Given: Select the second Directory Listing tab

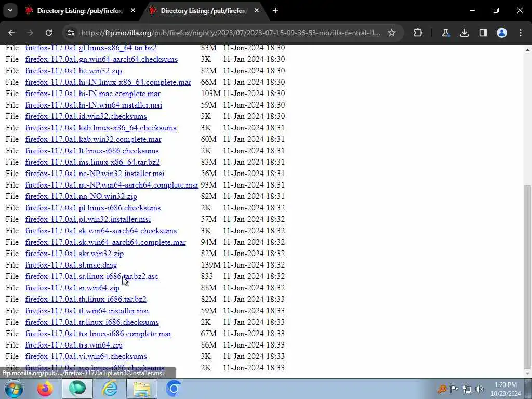Looking at the screenshot, I should click(x=204, y=11).
